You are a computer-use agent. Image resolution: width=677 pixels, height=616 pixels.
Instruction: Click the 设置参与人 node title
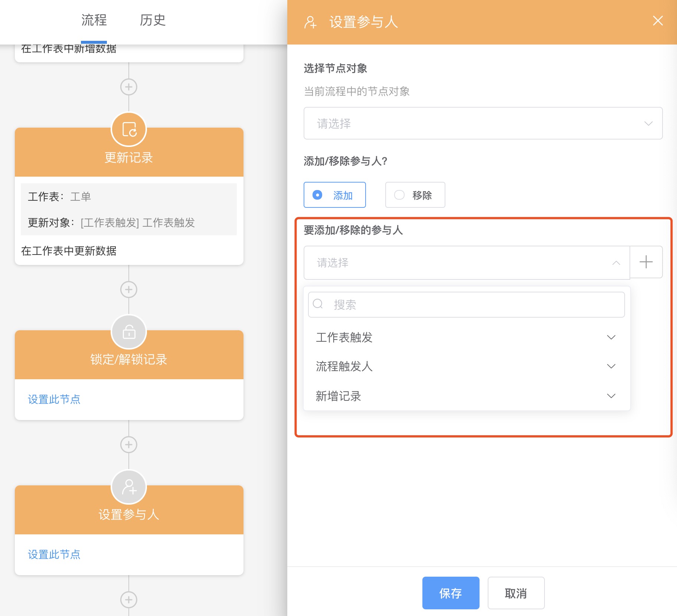pyautogui.click(x=129, y=515)
